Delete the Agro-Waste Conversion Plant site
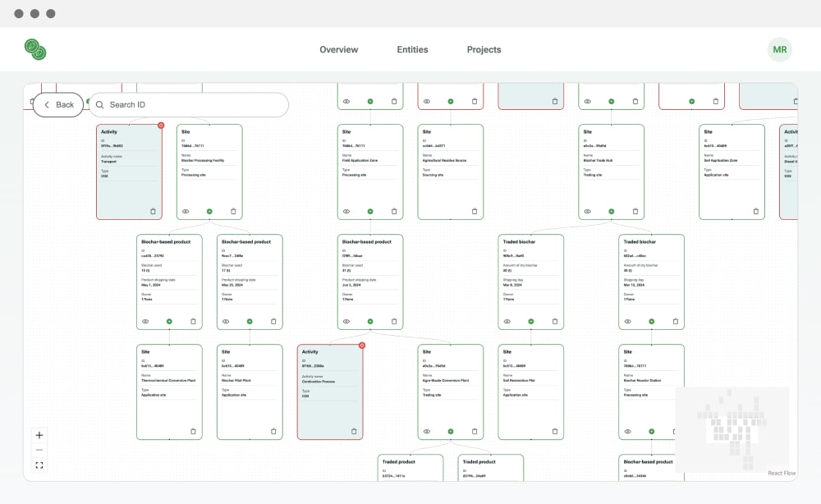 [x=475, y=431]
